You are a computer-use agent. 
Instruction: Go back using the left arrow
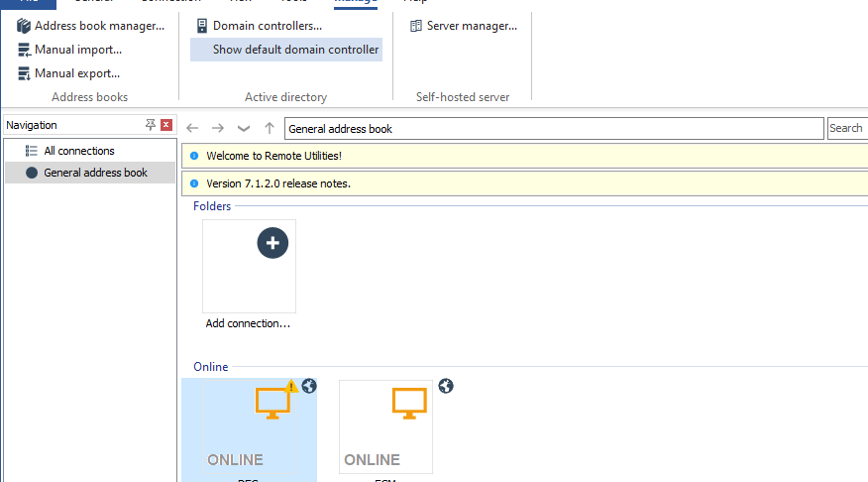[193, 128]
